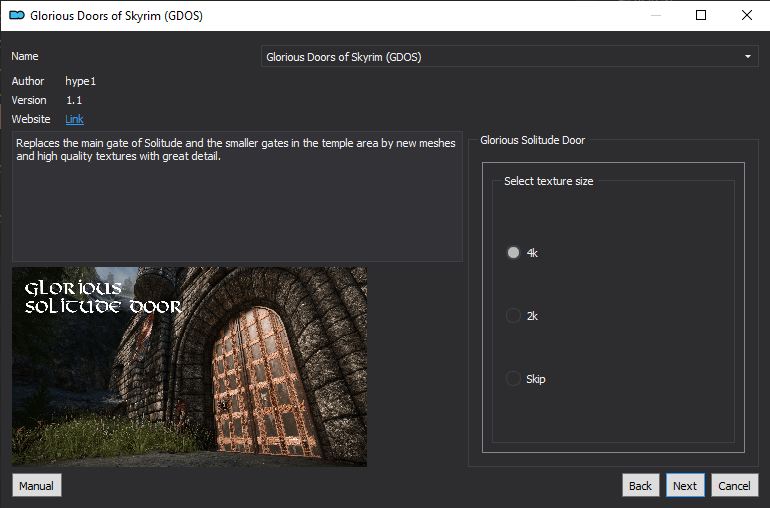Click the mod description text box
This screenshot has height=508, width=770.
click(x=237, y=196)
